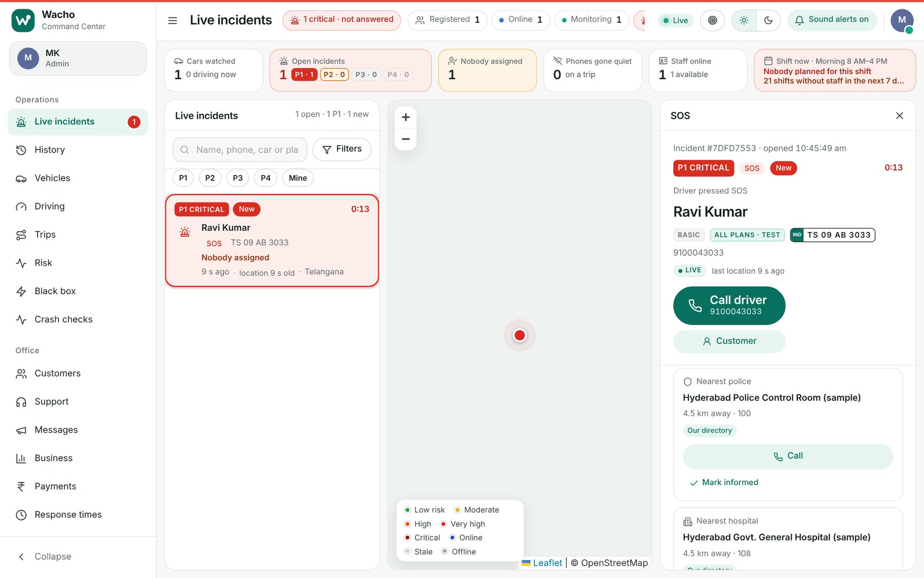Click the target/focus icon in top bar
This screenshot has width=924, height=578.
click(x=713, y=21)
